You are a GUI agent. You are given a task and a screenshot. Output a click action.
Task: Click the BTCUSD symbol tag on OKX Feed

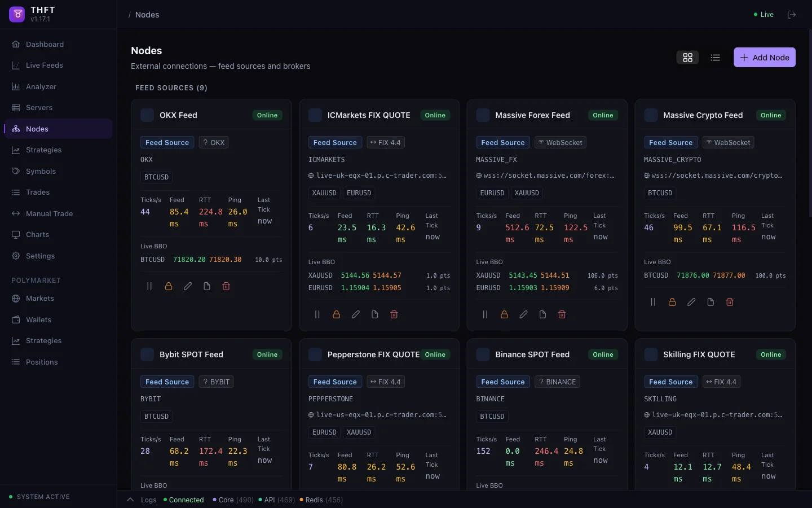pyautogui.click(x=156, y=177)
